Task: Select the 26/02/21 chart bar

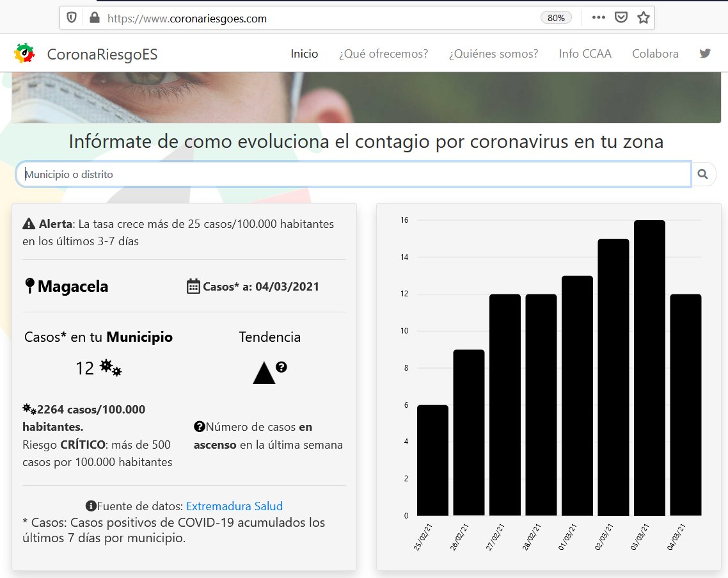Action: click(469, 433)
